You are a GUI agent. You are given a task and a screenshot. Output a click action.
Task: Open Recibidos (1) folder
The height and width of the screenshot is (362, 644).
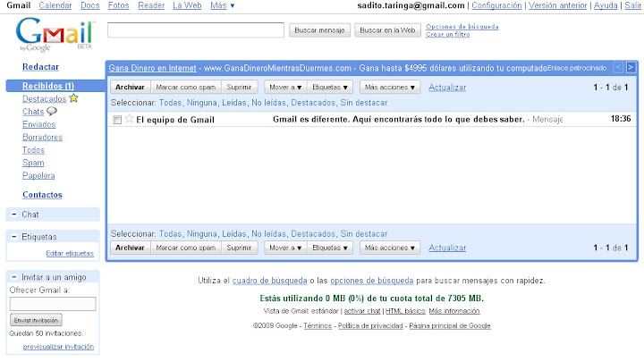tap(48, 86)
